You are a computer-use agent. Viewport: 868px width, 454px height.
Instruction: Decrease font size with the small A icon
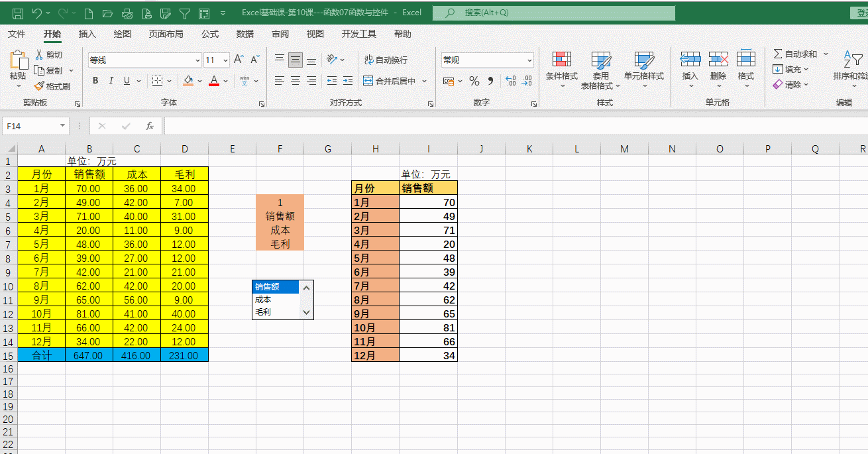click(x=256, y=60)
